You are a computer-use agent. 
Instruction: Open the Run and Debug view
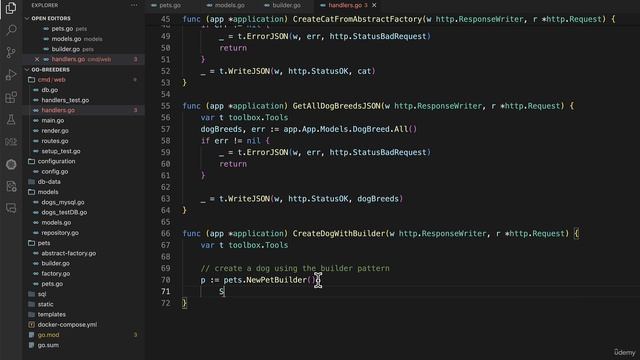click(11, 75)
